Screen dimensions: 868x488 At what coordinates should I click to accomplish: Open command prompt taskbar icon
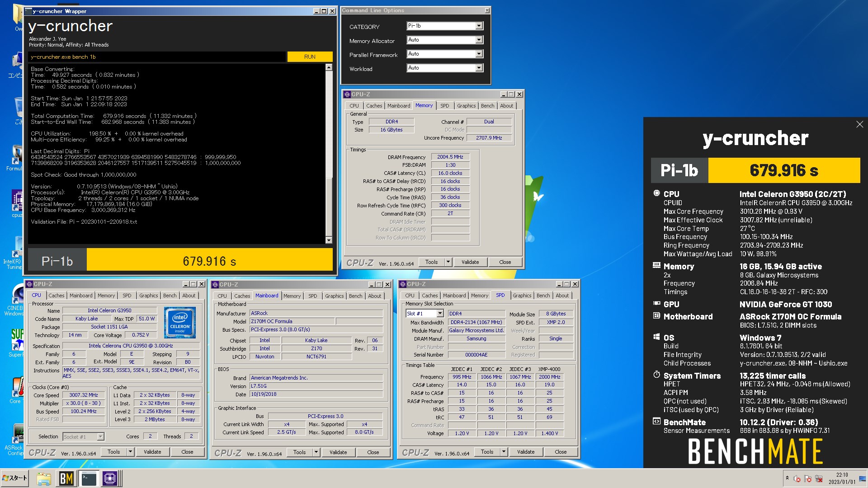coord(89,479)
